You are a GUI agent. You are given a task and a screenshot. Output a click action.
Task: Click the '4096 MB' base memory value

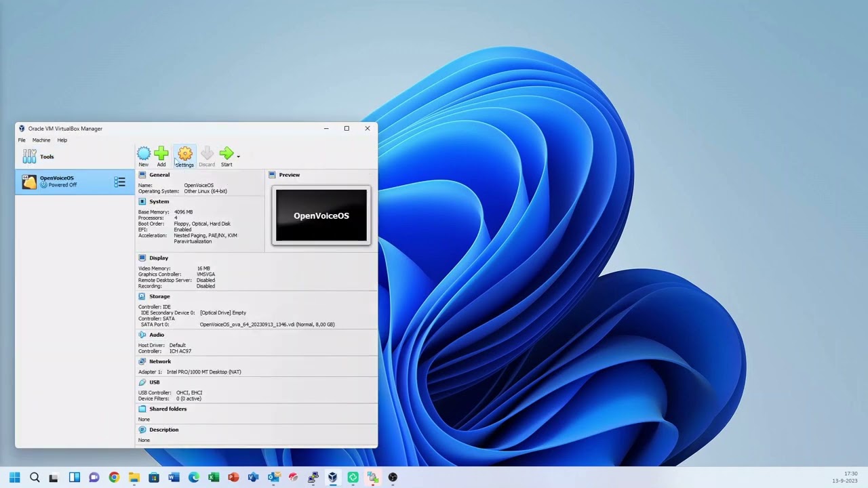click(183, 212)
